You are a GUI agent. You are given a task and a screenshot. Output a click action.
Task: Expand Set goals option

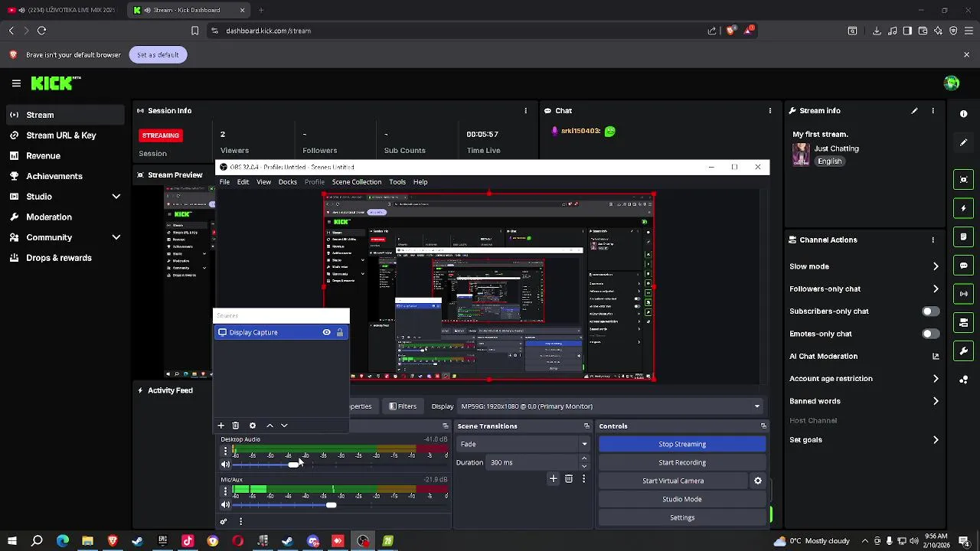point(936,440)
